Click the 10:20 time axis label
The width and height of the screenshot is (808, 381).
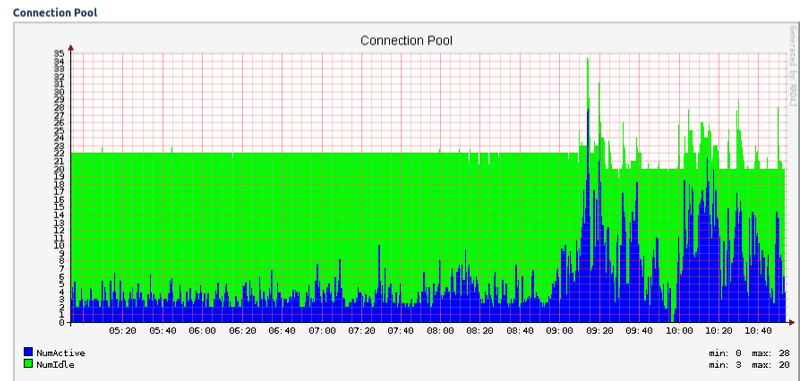(719, 330)
